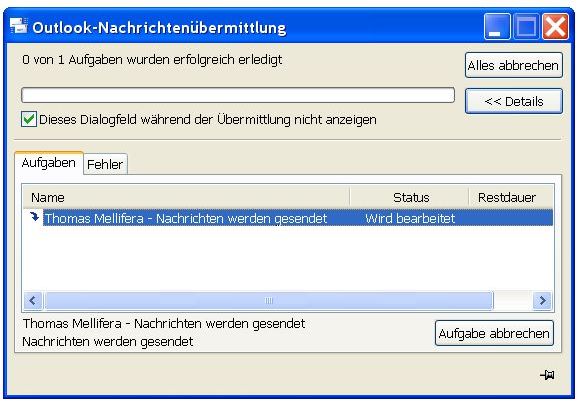Click the right scroll arrow in task list
Screen dimensions: 578x401
click(542, 300)
